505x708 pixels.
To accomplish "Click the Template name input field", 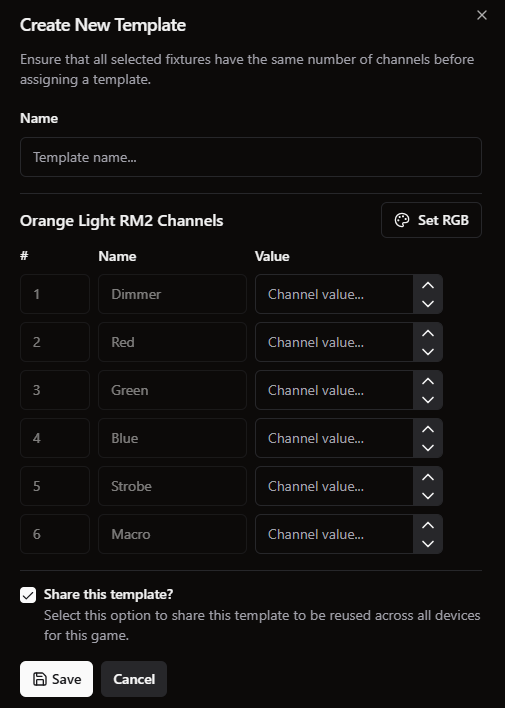I will pos(251,157).
